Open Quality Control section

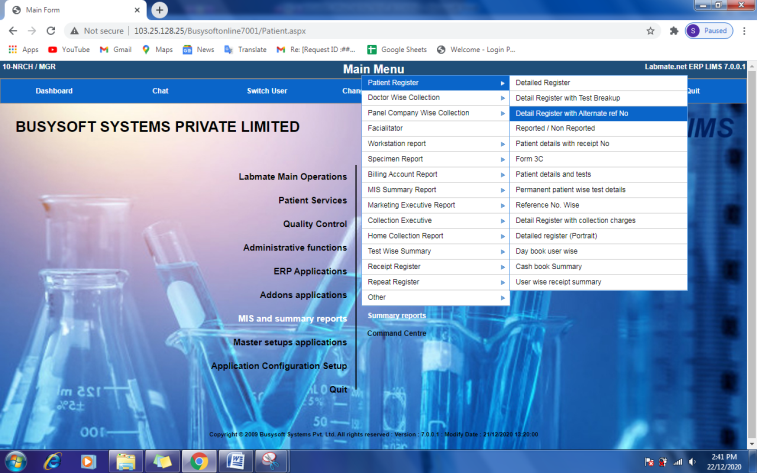(x=315, y=224)
